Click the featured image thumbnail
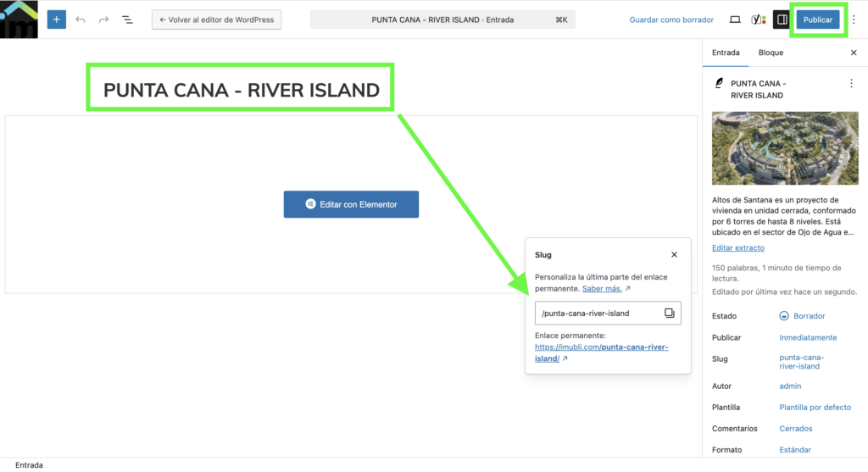 [785, 150]
